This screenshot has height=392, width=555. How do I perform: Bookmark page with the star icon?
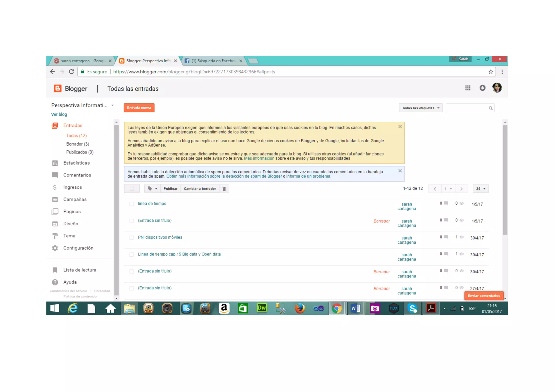[491, 72]
